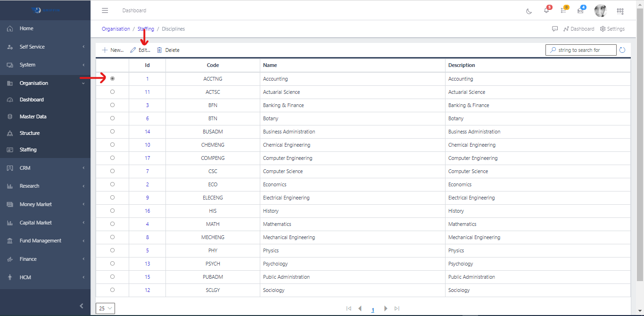Click the New button
Viewport: 644px width, 316px height.
point(113,50)
